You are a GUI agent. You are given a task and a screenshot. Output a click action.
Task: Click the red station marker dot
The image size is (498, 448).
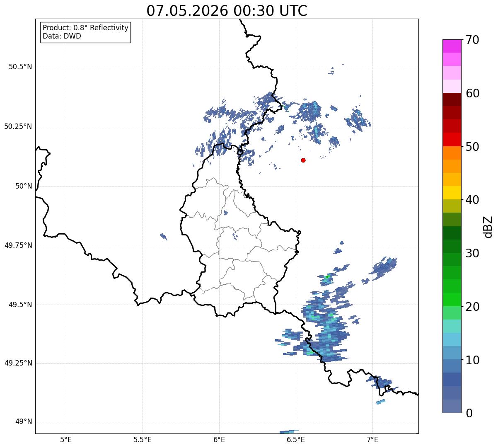point(303,160)
